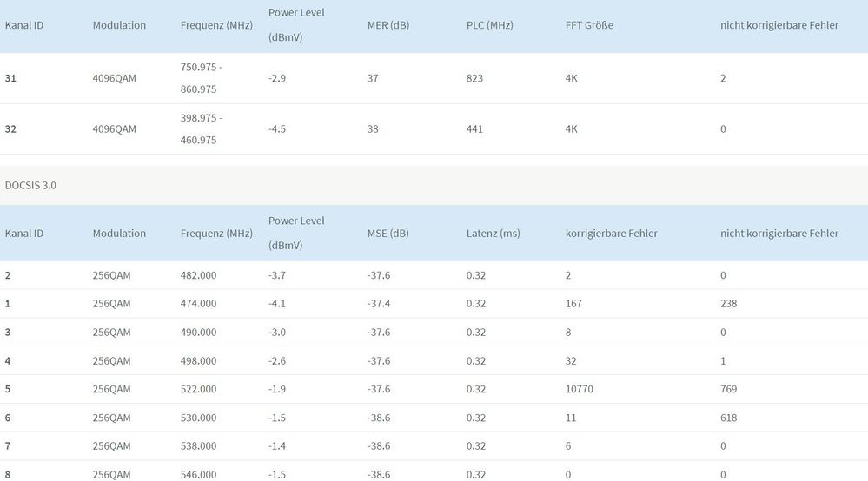Select frequency range 750.975 - 860.975 cell
The image size is (868, 481).
(200, 78)
